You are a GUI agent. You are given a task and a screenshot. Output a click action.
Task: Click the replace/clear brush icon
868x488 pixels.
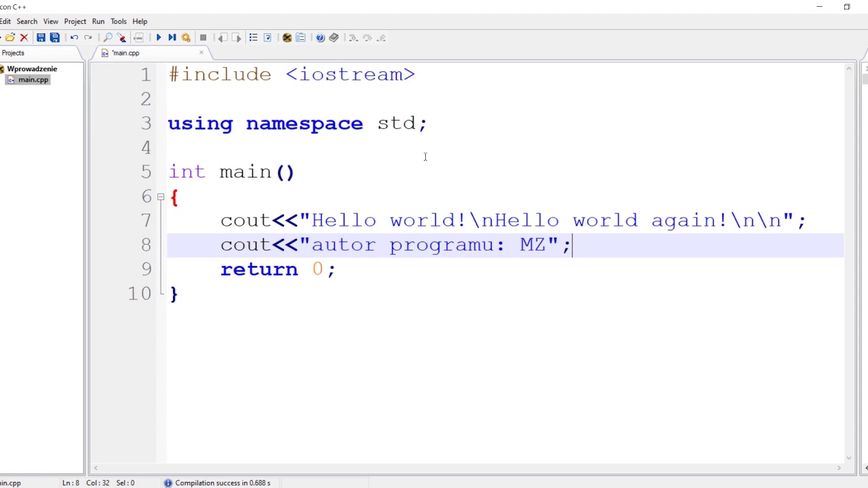(x=121, y=38)
